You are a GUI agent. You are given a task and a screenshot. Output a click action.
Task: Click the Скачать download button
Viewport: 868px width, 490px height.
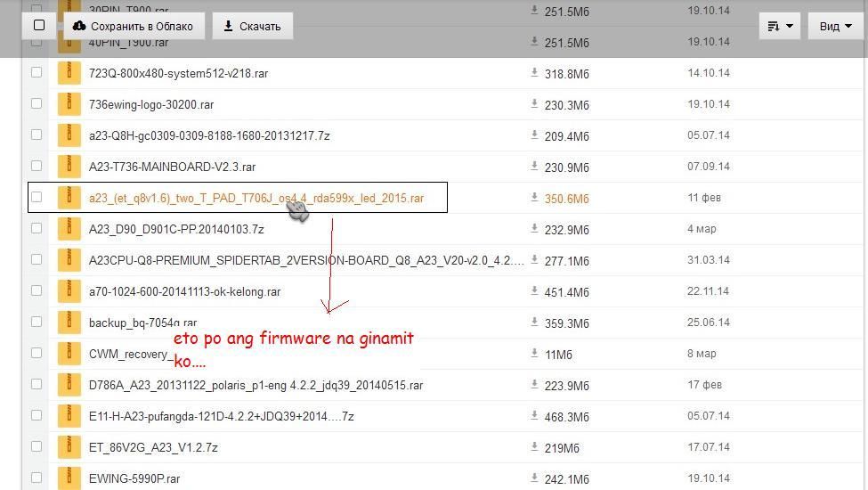click(252, 26)
